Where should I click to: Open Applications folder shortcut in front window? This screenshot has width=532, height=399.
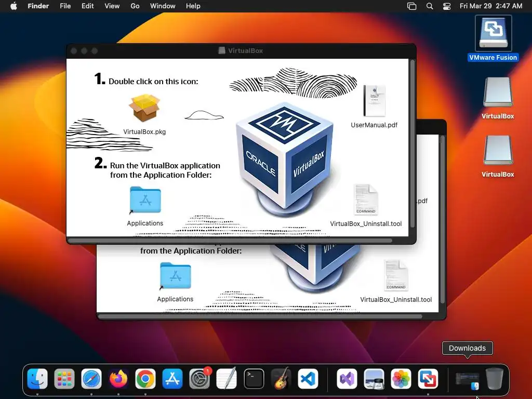(x=145, y=200)
